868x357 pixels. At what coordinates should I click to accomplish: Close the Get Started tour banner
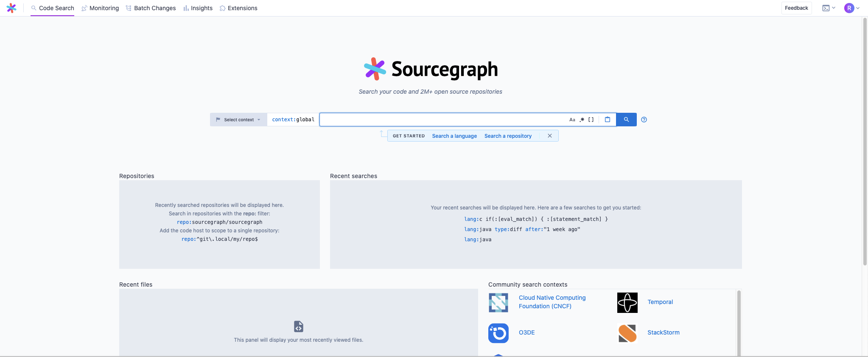pyautogui.click(x=550, y=136)
